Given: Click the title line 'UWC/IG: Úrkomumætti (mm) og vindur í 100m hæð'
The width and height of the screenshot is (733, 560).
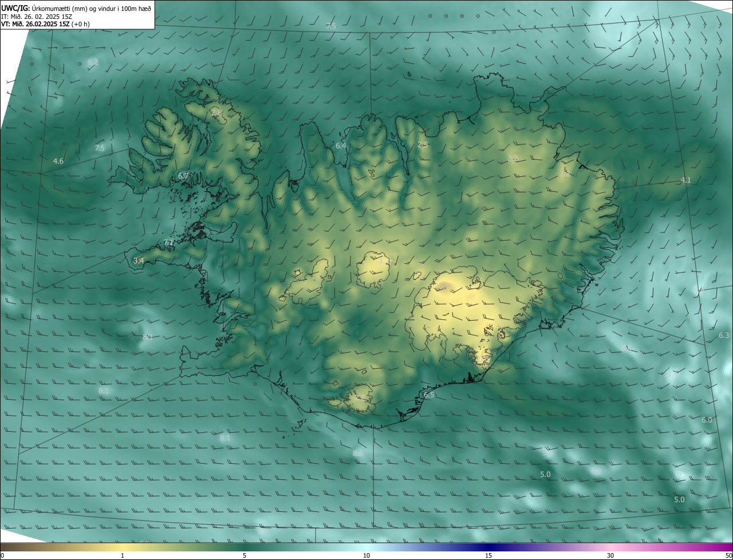Looking at the screenshot, I should pyautogui.click(x=76, y=8).
